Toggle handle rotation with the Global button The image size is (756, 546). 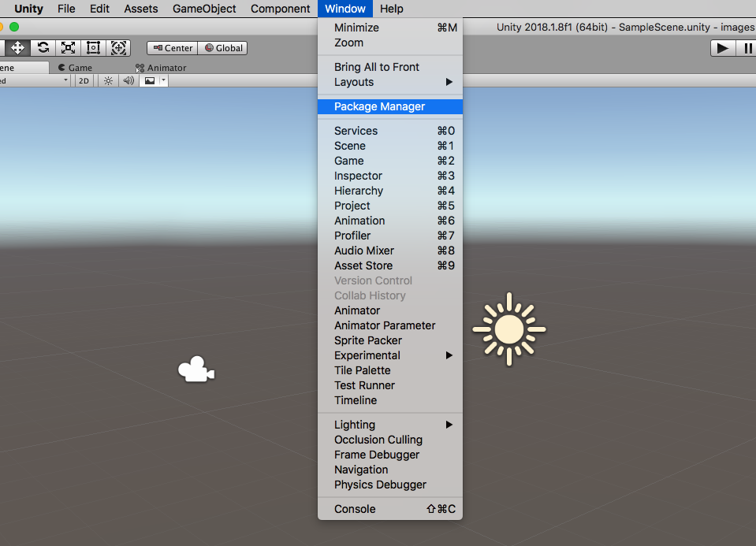(x=223, y=48)
